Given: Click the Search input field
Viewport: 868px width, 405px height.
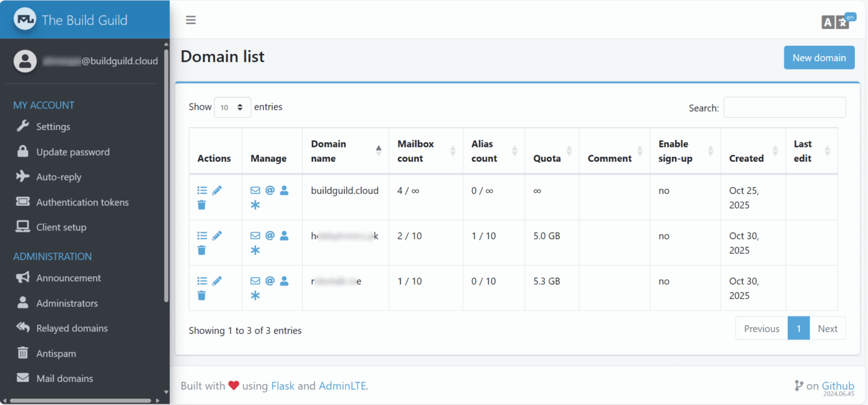Looking at the screenshot, I should 784,107.
